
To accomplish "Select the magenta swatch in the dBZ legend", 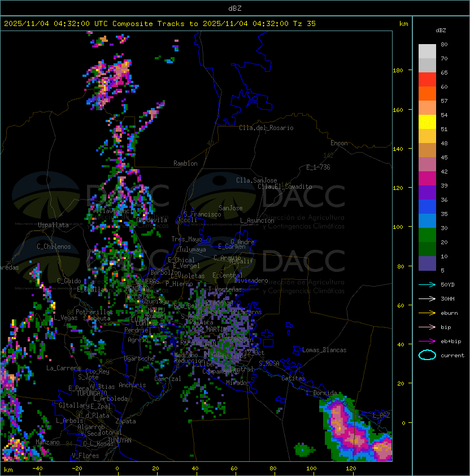I will pyautogui.click(x=427, y=179).
